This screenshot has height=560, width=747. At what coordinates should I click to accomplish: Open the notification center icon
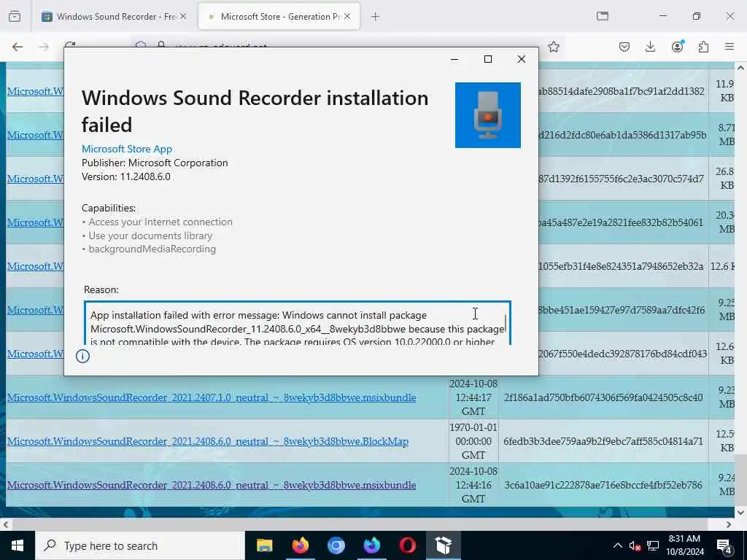point(724,545)
